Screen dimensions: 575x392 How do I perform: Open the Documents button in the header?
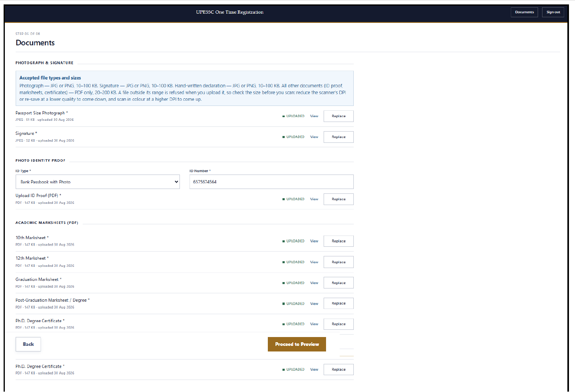coord(524,12)
